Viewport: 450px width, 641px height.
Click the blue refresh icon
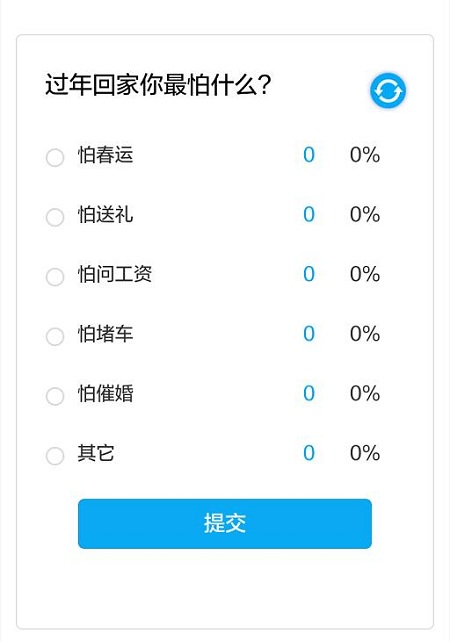387,91
